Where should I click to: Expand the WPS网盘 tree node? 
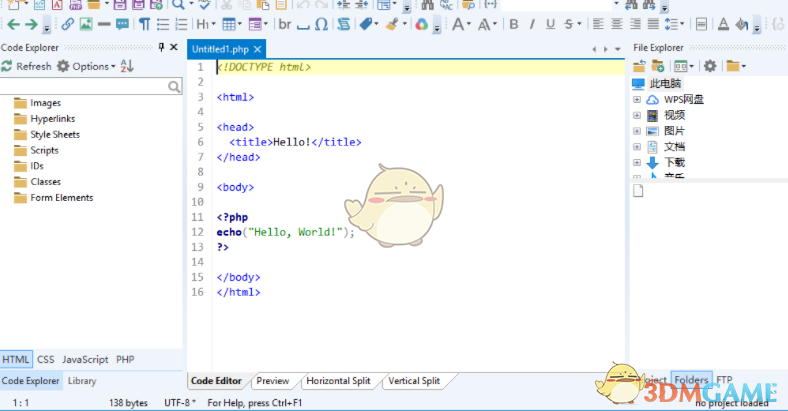[636, 99]
